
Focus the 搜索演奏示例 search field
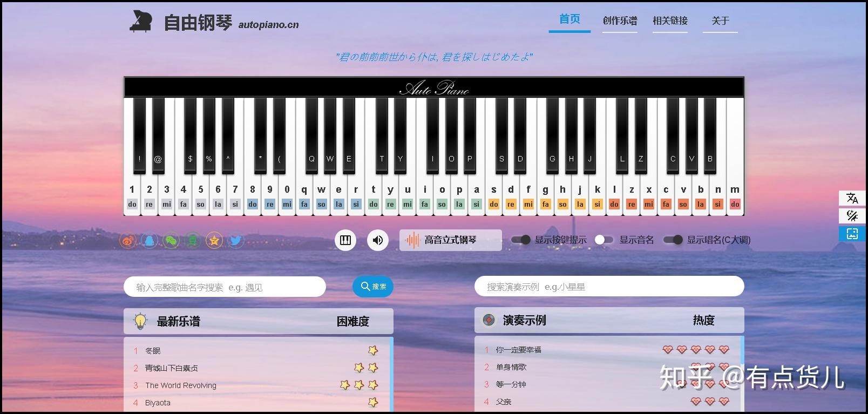click(609, 287)
